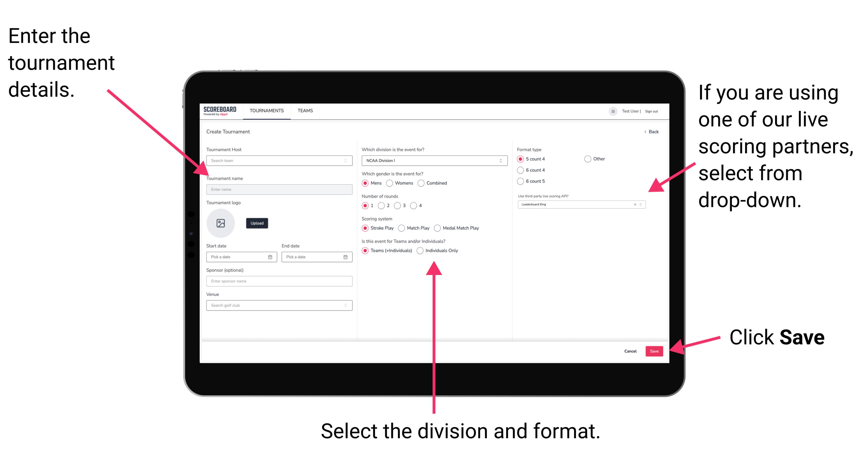Viewport: 868px width, 467px height.
Task: Select Womens gender radio button
Action: tap(390, 183)
